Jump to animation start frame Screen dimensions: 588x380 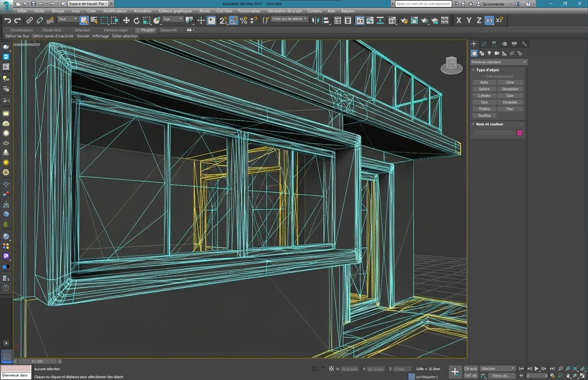pyautogui.click(x=521, y=369)
